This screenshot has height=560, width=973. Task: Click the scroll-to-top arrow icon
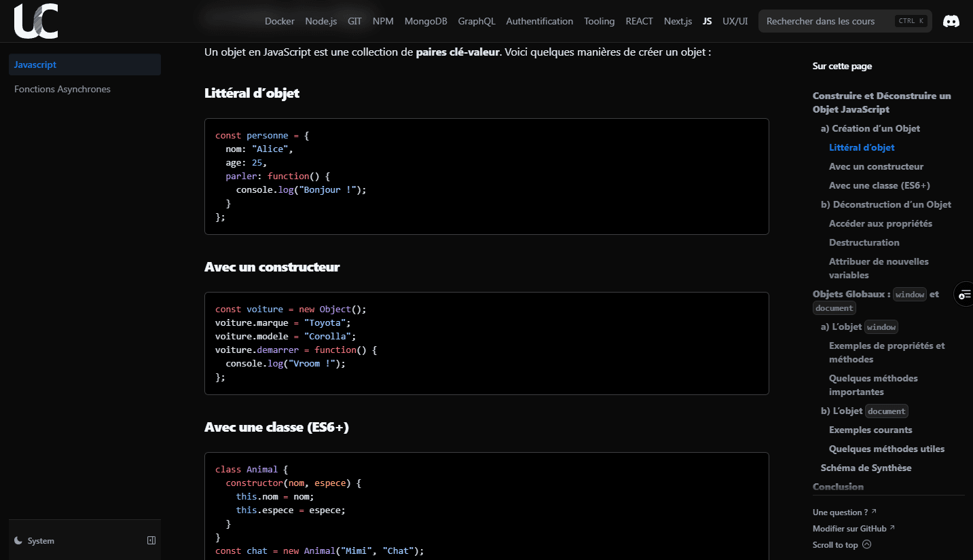coord(866,544)
